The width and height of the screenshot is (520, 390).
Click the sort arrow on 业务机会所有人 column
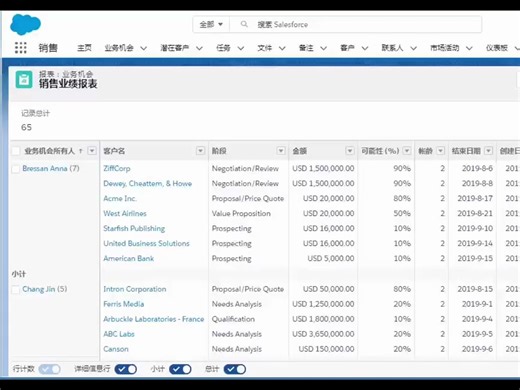point(80,151)
